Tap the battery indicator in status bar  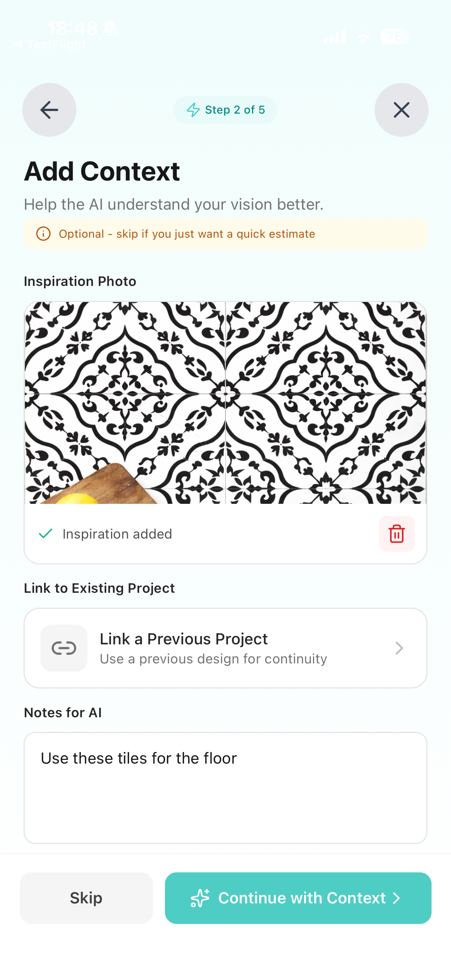coord(394,37)
